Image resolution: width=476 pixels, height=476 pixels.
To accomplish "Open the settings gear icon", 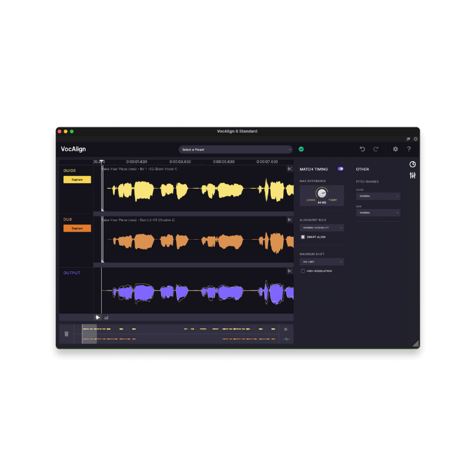I will 394,149.
